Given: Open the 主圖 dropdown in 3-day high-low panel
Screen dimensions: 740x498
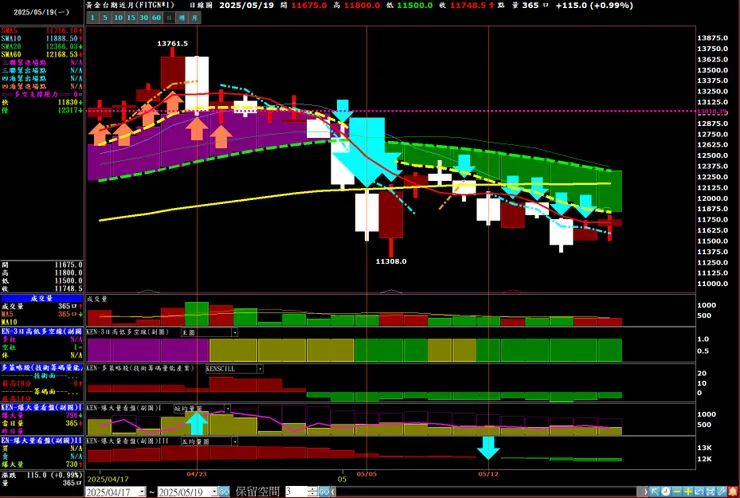Looking at the screenshot, I should (x=234, y=333).
